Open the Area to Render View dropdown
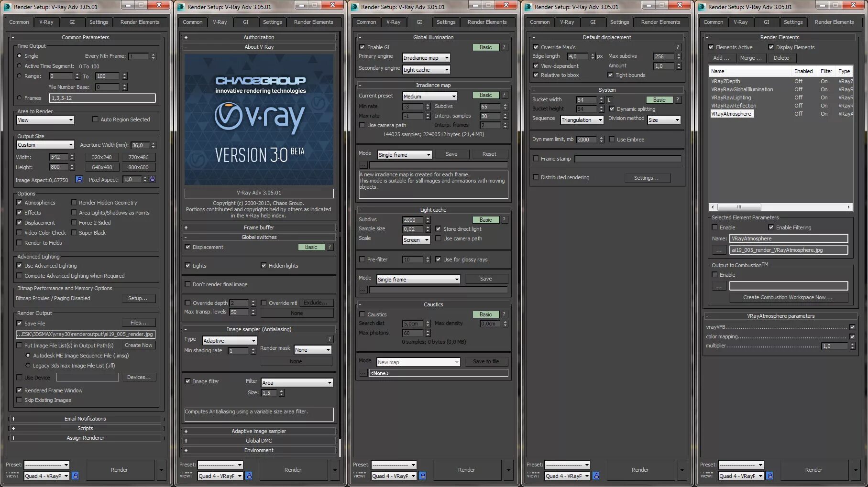Viewport: 868px width, 487px height. 45,120
